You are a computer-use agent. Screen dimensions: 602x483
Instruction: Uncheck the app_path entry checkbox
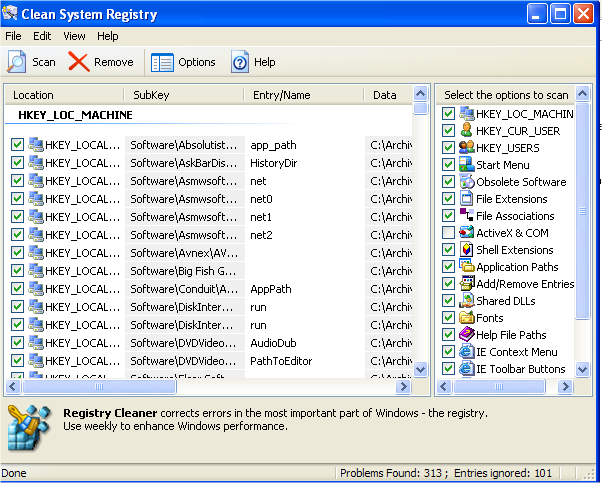coord(17,145)
